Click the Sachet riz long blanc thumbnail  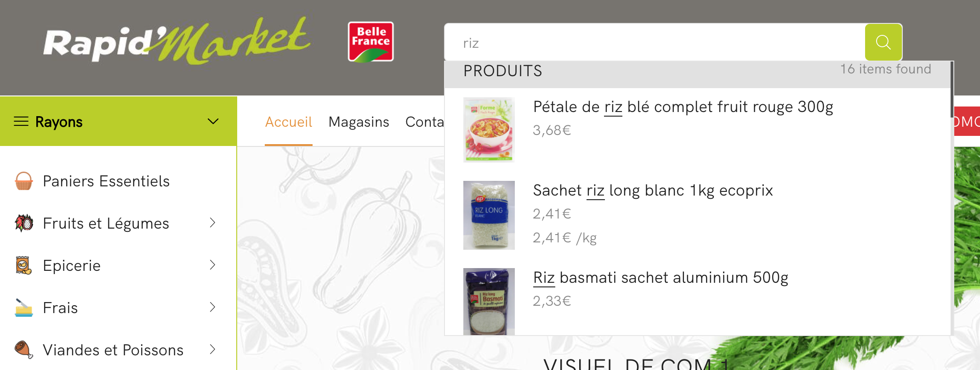[x=489, y=215]
